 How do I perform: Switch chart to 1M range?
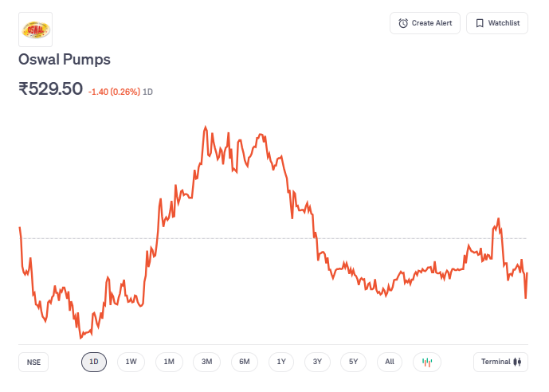click(169, 362)
